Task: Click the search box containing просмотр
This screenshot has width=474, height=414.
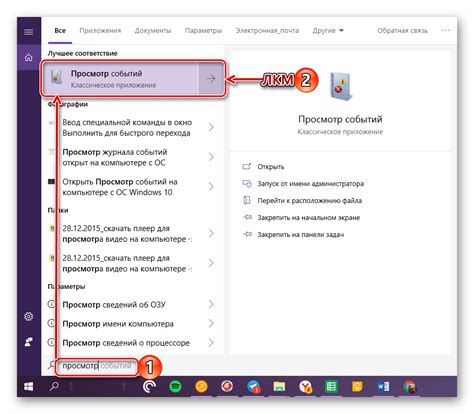Action: (97, 366)
